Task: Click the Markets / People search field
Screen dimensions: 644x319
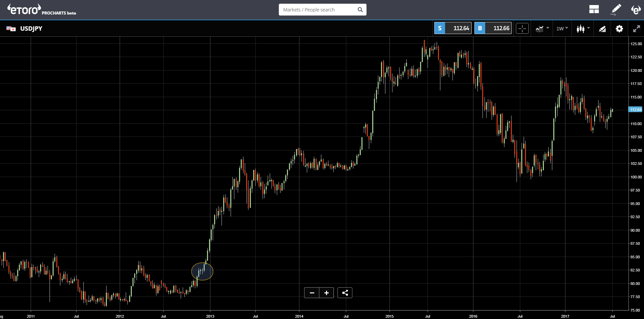Action: click(x=322, y=10)
